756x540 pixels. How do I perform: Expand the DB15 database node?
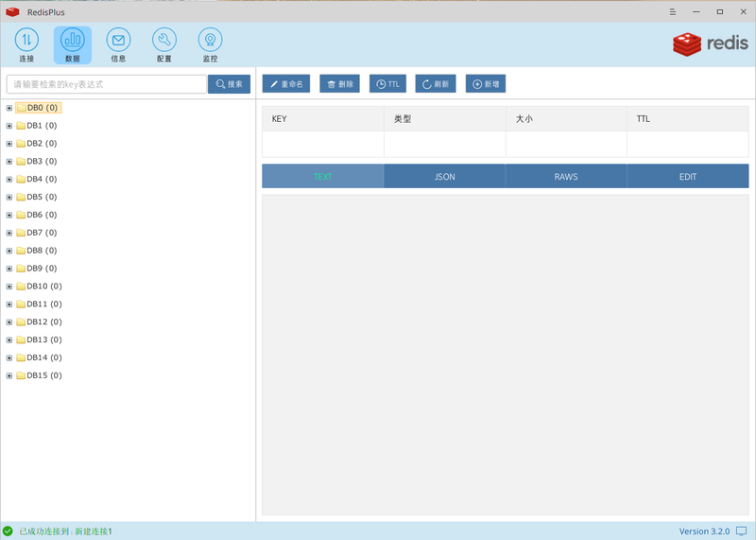(9, 375)
